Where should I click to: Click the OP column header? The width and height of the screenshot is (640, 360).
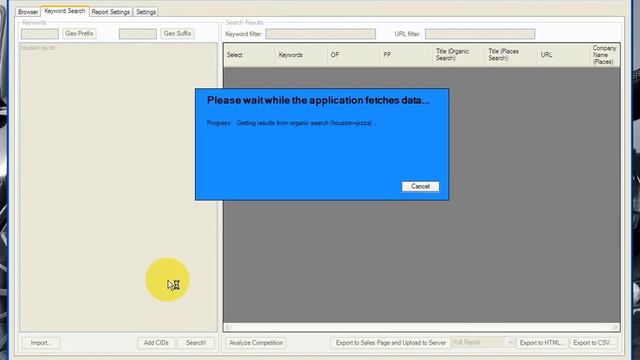point(353,55)
